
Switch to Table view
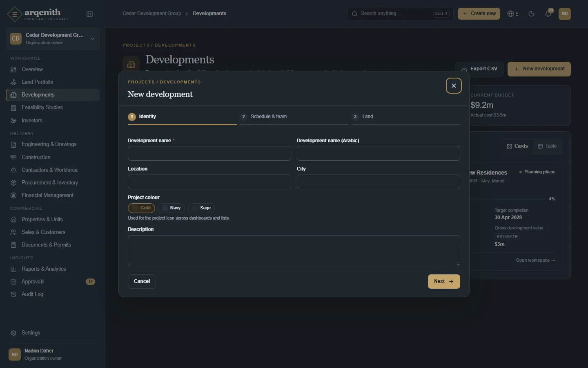(547, 146)
